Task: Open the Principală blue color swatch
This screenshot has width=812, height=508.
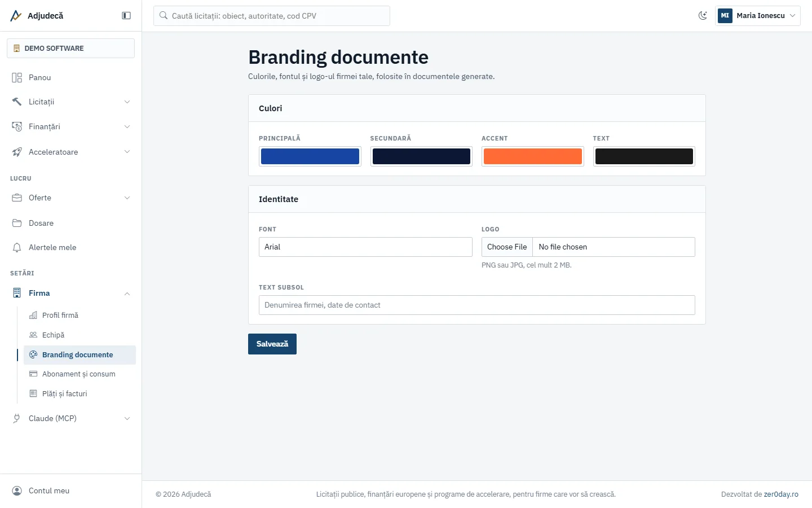Action: coord(310,156)
